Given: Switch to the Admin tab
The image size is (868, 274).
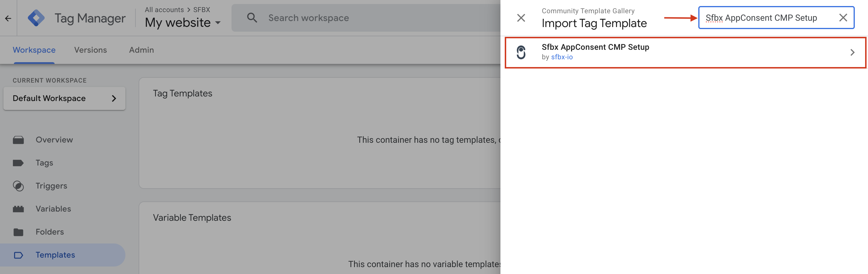Looking at the screenshot, I should 141,50.
